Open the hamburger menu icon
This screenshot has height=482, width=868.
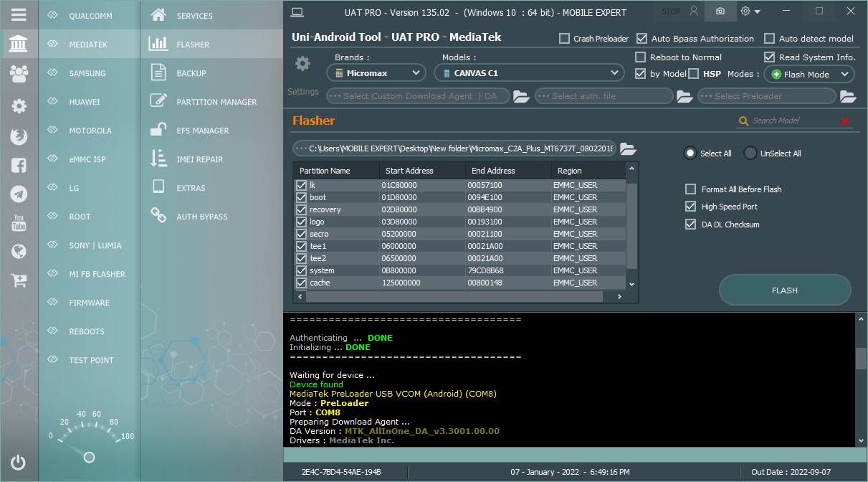pyautogui.click(x=19, y=14)
